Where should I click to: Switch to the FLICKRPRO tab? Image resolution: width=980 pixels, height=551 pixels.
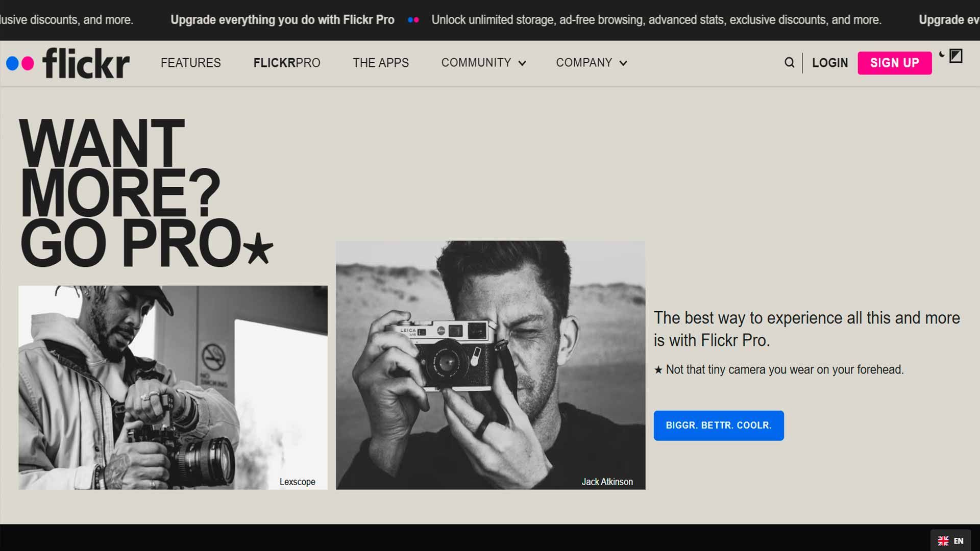pos(286,63)
